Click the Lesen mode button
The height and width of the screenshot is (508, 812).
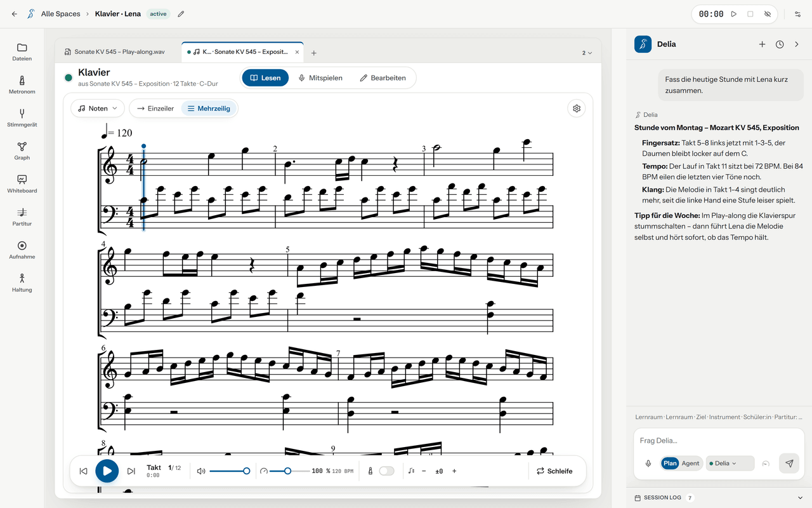pos(266,78)
